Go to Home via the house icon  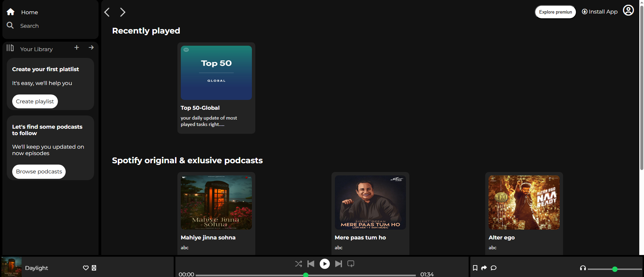(10, 12)
